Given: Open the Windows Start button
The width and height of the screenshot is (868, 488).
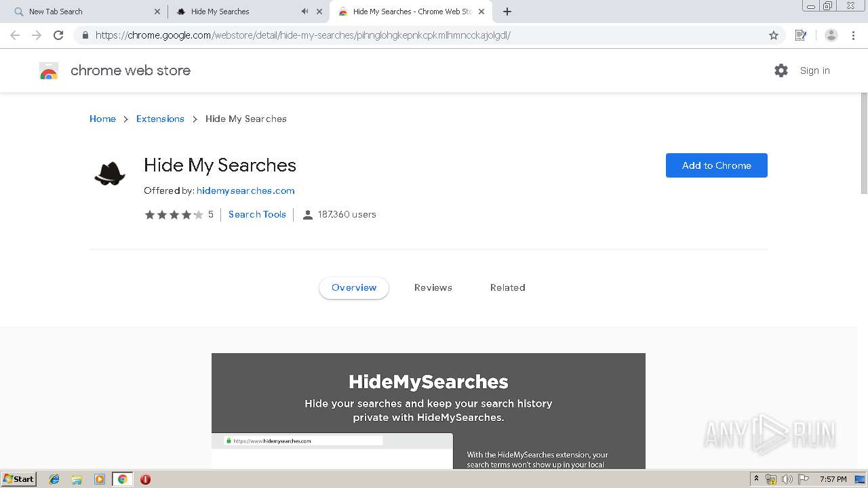Looking at the screenshot, I should coord(19,479).
